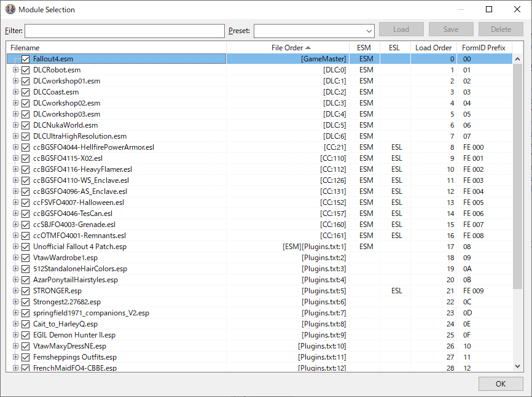Expand the Strongest2.27682.esp node
Image resolution: width=532 pixels, height=397 pixels.
[15, 302]
